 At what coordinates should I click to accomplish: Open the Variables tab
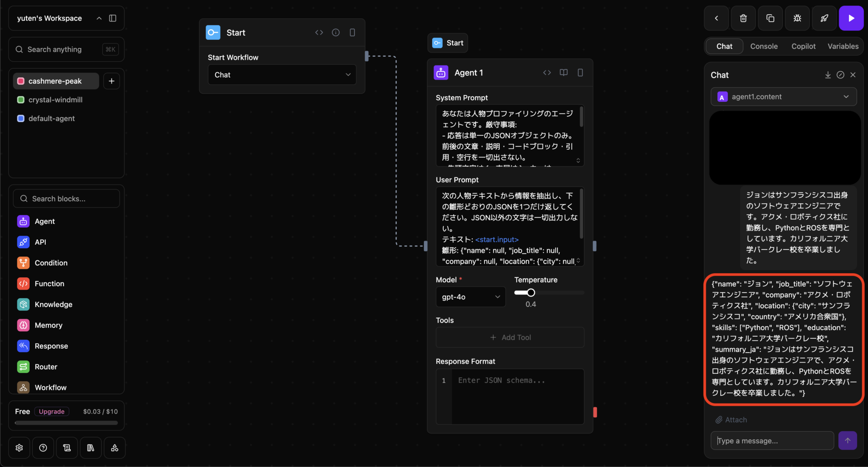pyautogui.click(x=843, y=46)
